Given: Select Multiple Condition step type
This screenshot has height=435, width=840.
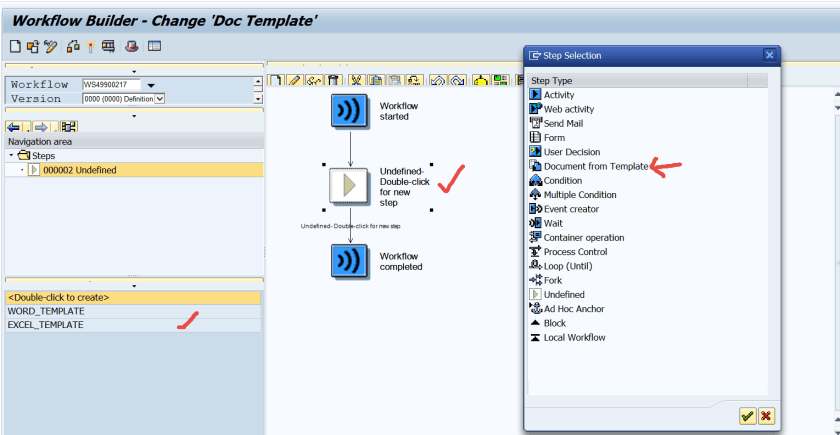Looking at the screenshot, I should 580,194.
